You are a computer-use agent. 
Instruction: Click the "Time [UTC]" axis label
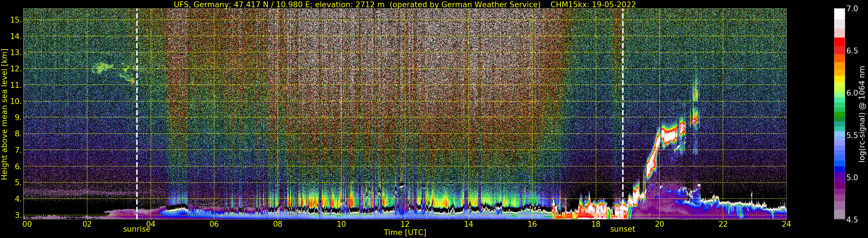pyautogui.click(x=405, y=233)
